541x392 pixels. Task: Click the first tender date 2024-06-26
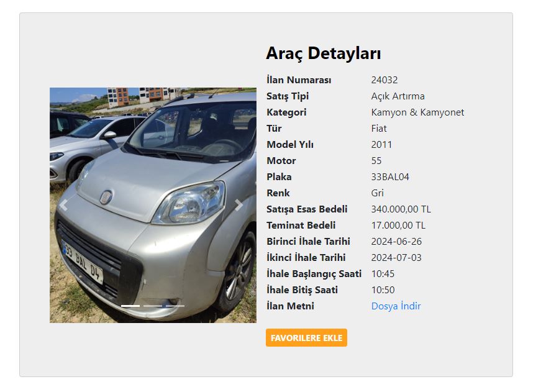[x=396, y=242]
